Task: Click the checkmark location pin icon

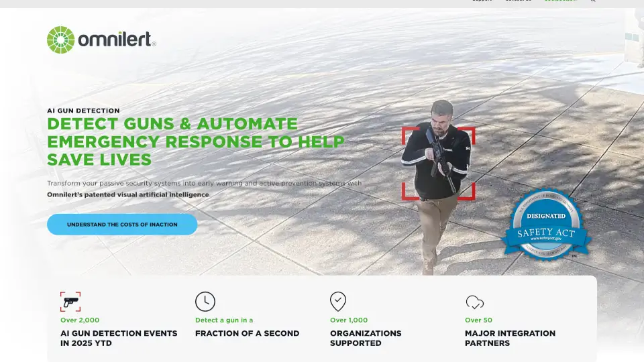Action: click(338, 302)
